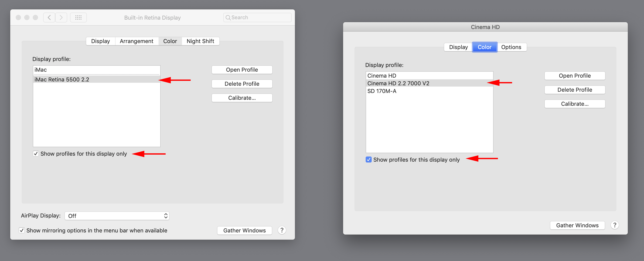Open the Night Shift tab
This screenshot has height=261, width=644.
(x=200, y=41)
